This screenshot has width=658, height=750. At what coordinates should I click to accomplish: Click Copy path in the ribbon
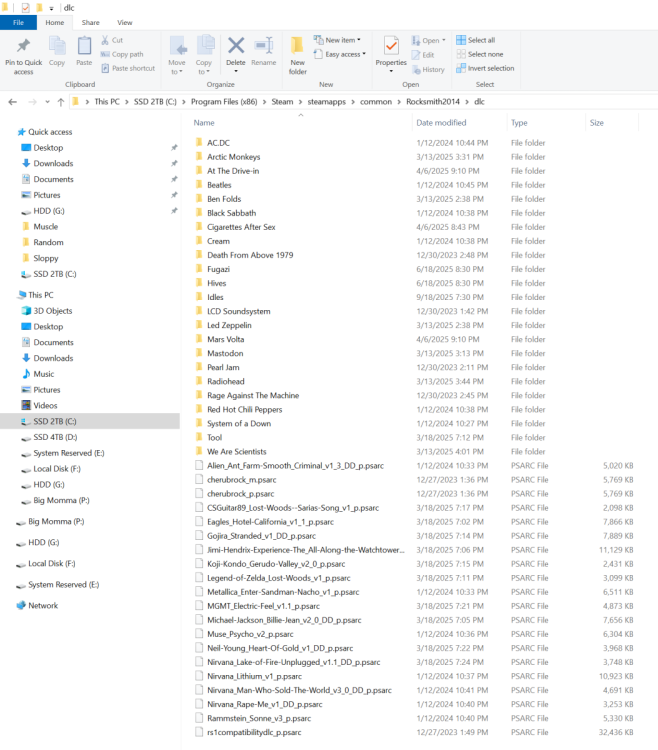[x=122, y=54]
